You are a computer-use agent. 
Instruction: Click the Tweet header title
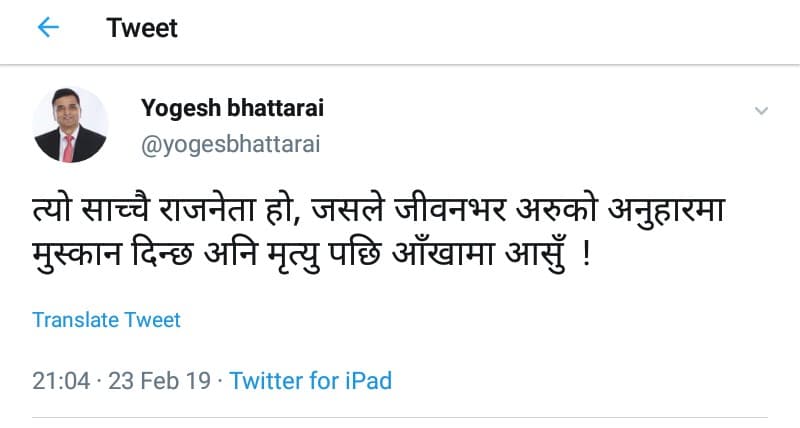[142, 28]
